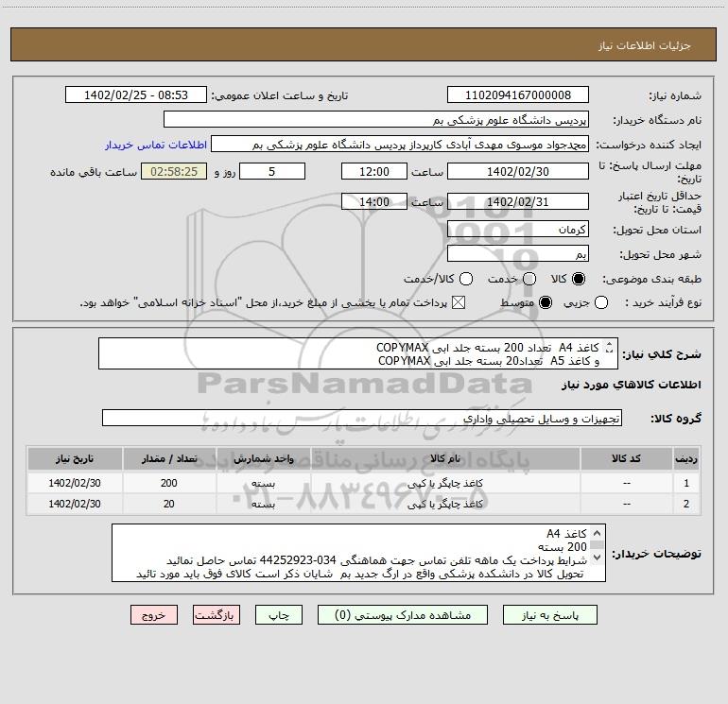
Task: Click quantity cell '200' in row 1
Action: tap(169, 483)
